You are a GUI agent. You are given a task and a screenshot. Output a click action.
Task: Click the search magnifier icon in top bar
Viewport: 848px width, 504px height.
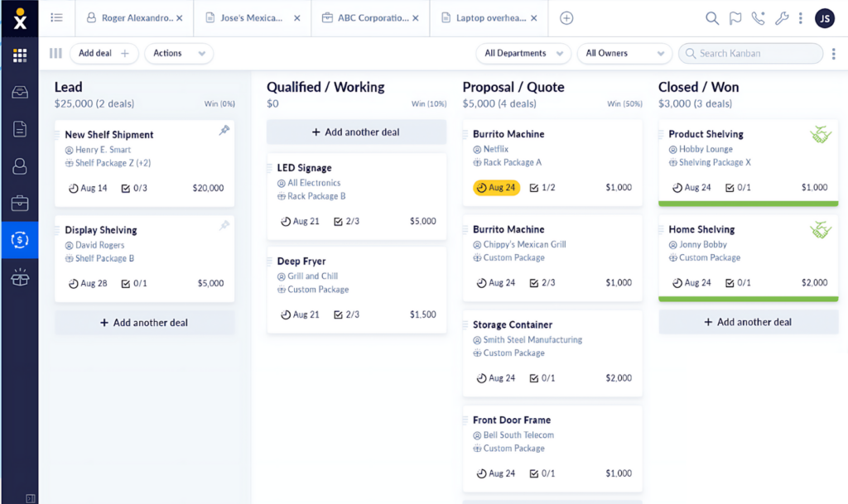[712, 18]
